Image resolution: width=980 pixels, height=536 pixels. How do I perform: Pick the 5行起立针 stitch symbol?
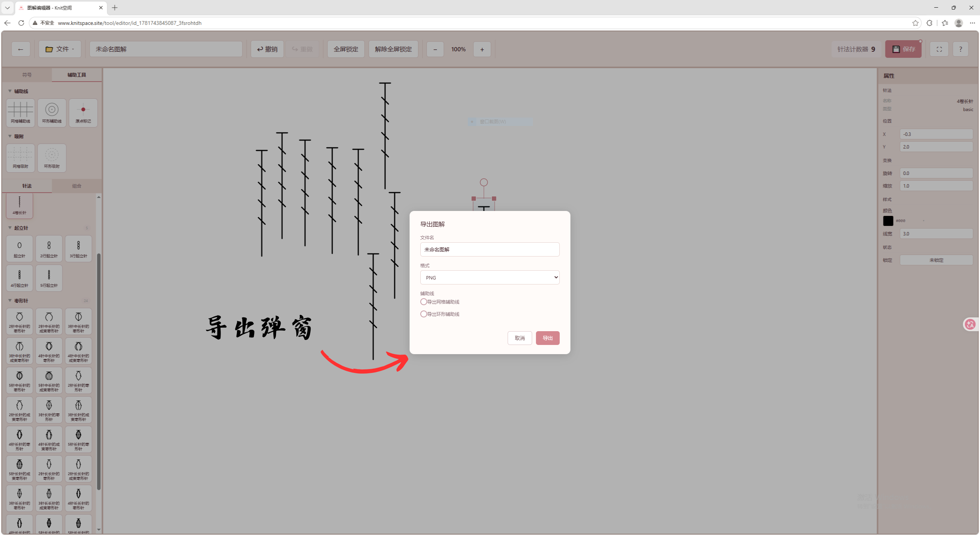(x=49, y=278)
